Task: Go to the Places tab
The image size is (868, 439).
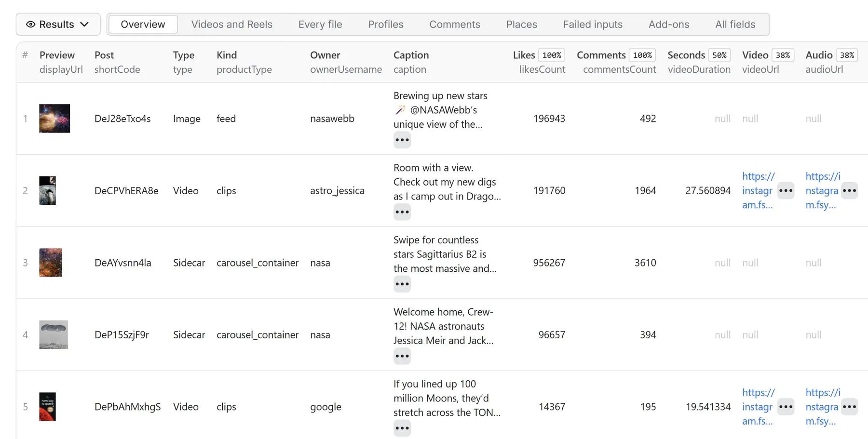Action: [x=522, y=24]
